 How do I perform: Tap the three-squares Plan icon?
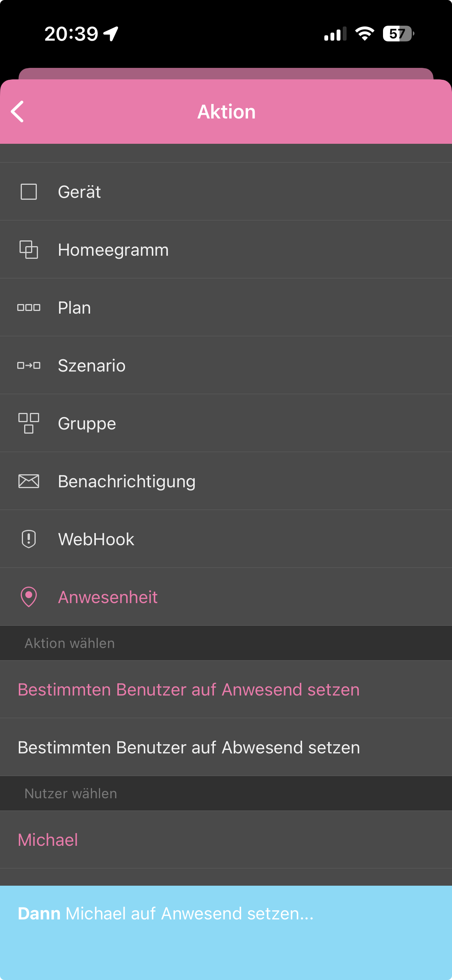pyautogui.click(x=29, y=307)
